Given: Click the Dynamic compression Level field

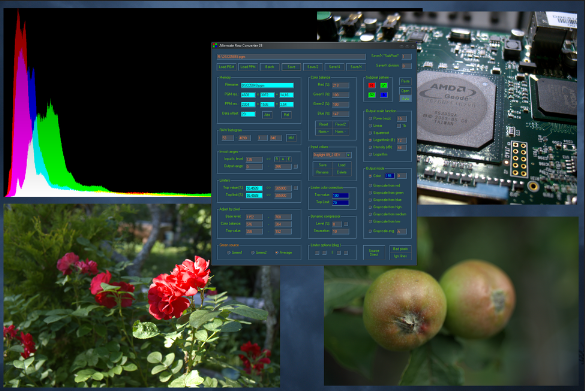Looking at the screenshot, I should (x=337, y=224).
